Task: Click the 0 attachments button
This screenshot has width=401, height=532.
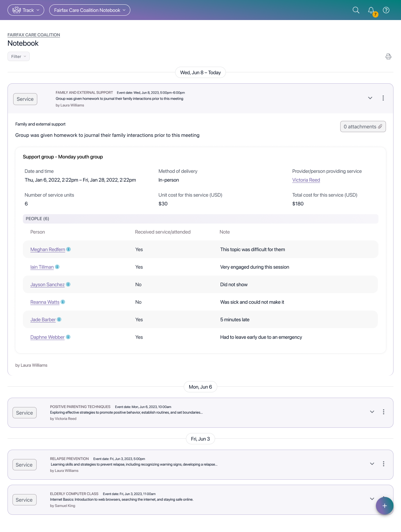Action: pos(363,127)
